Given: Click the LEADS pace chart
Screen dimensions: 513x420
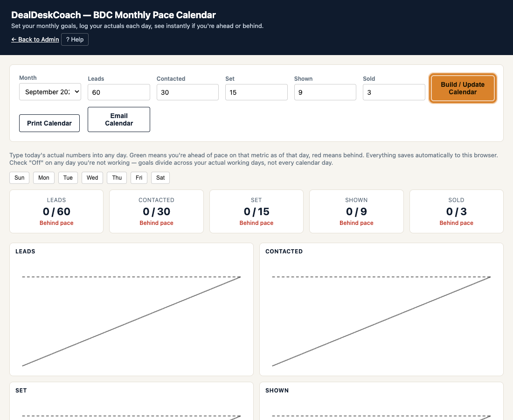Looking at the screenshot, I should pos(132,309).
